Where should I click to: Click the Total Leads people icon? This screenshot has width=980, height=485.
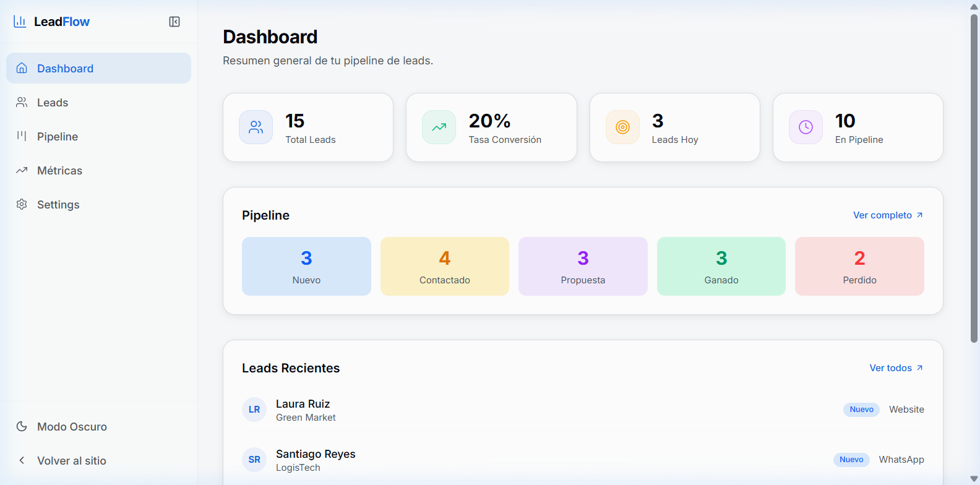click(x=256, y=127)
